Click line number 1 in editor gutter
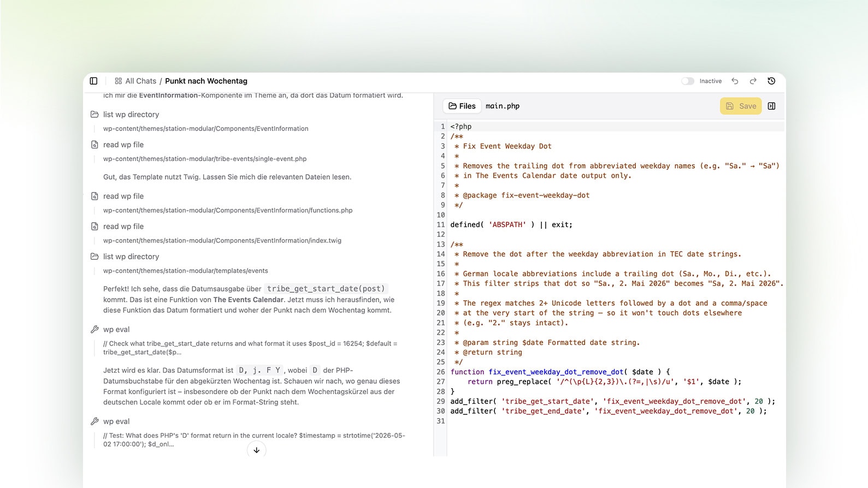Image resolution: width=868 pixels, height=488 pixels. (442, 126)
